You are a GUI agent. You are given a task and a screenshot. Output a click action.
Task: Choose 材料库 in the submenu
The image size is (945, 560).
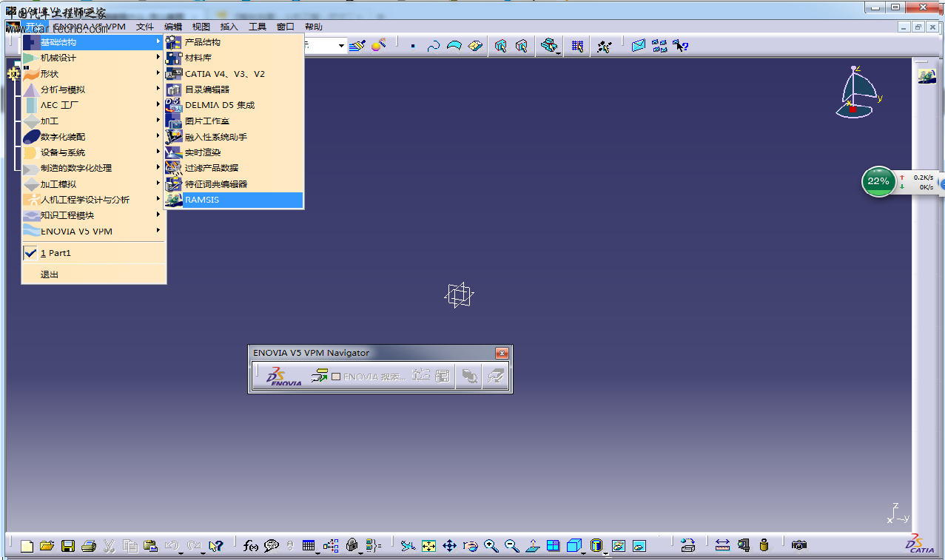coord(234,58)
